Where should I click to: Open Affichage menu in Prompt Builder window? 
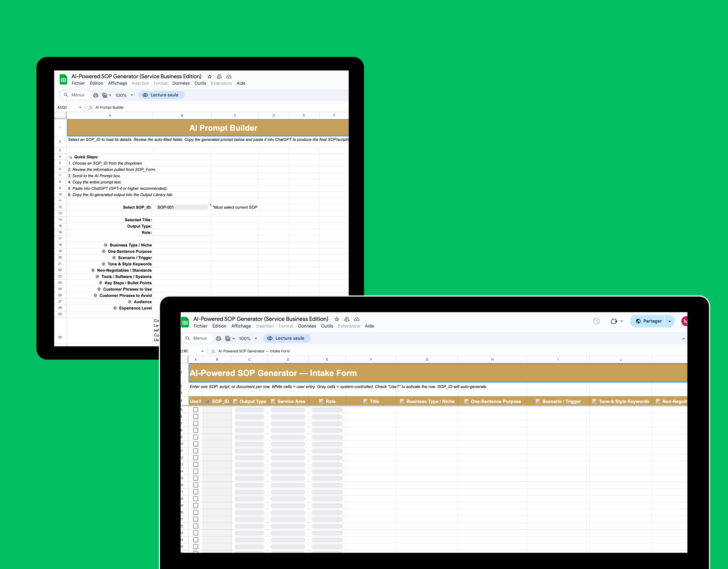click(117, 83)
